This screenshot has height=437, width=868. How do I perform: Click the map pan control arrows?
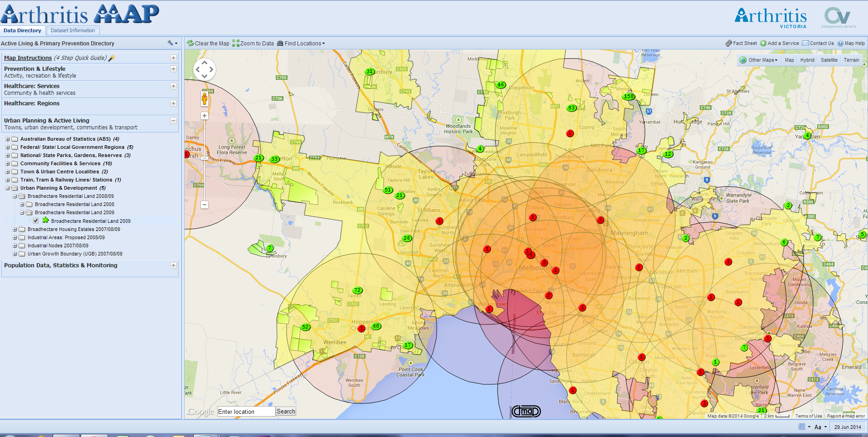click(x=204, y=69)
